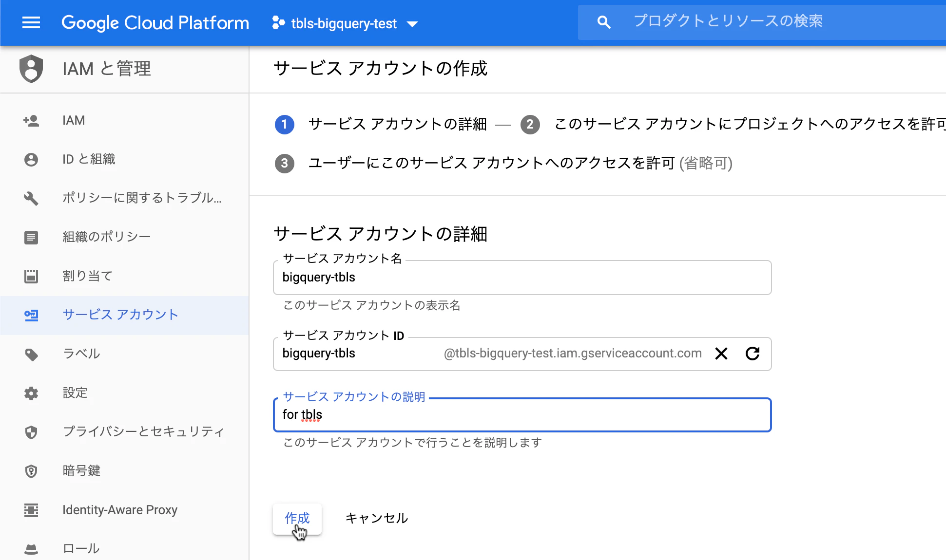Open ポリシーに関するトラブル... page
This screenshot has width=946, height=560.
click(x=125, y=198)
